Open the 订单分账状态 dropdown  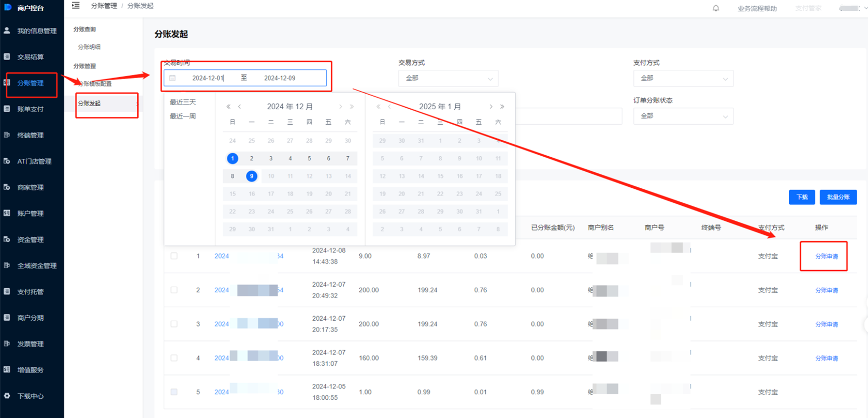pyautogui.click(x=683, y=116)
